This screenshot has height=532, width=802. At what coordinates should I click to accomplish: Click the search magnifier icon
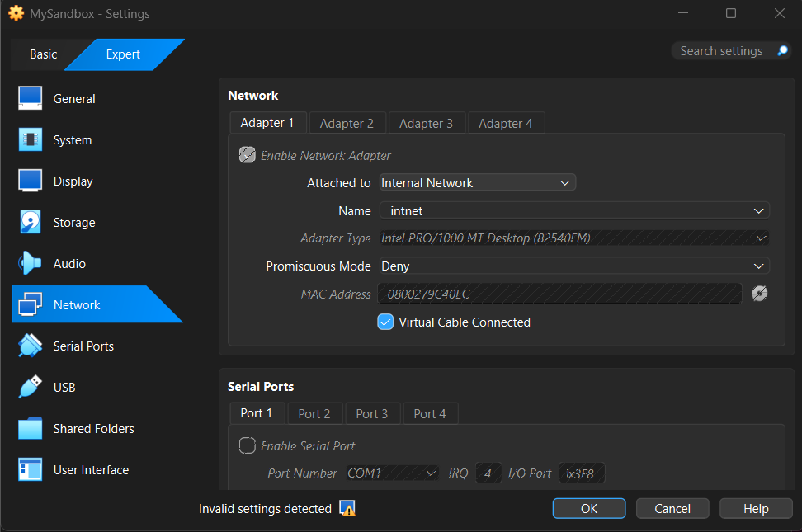point(782,50)
